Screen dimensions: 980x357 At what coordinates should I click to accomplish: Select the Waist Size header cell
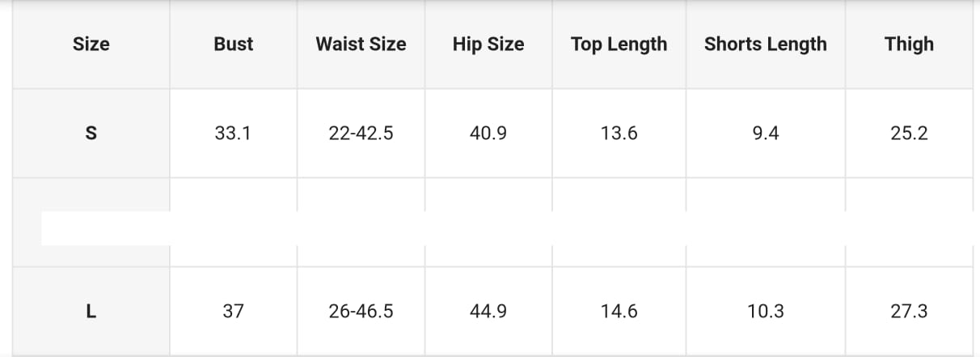point(361,45)
